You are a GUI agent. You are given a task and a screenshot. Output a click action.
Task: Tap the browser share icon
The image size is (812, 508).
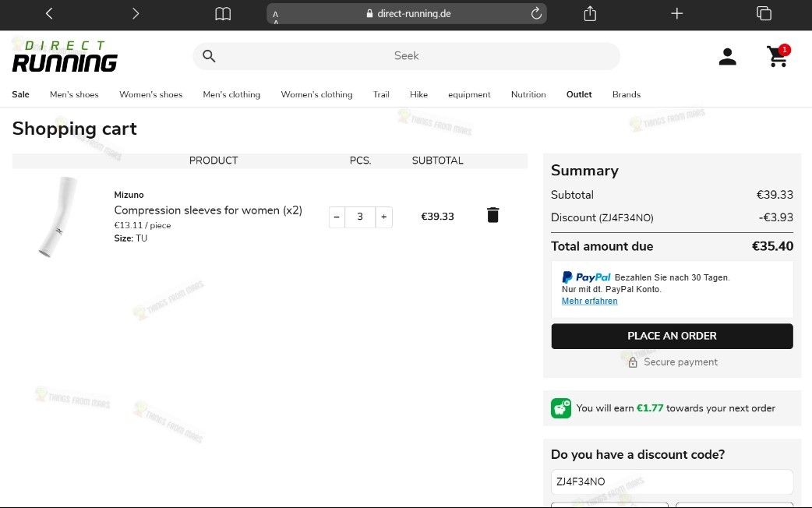[x=590, y=13]
